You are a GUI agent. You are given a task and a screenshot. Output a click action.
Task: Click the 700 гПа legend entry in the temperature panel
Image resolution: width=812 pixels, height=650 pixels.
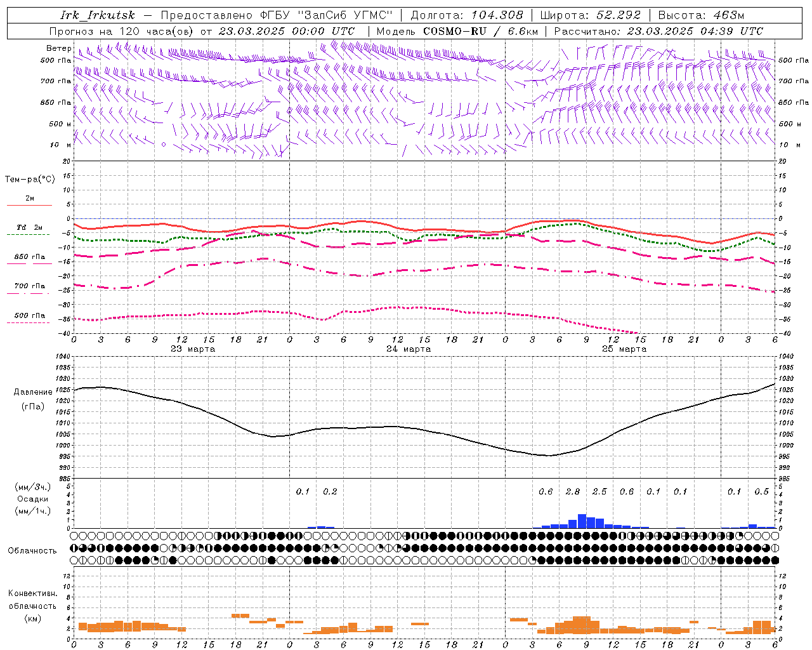(x=29, y=286)
